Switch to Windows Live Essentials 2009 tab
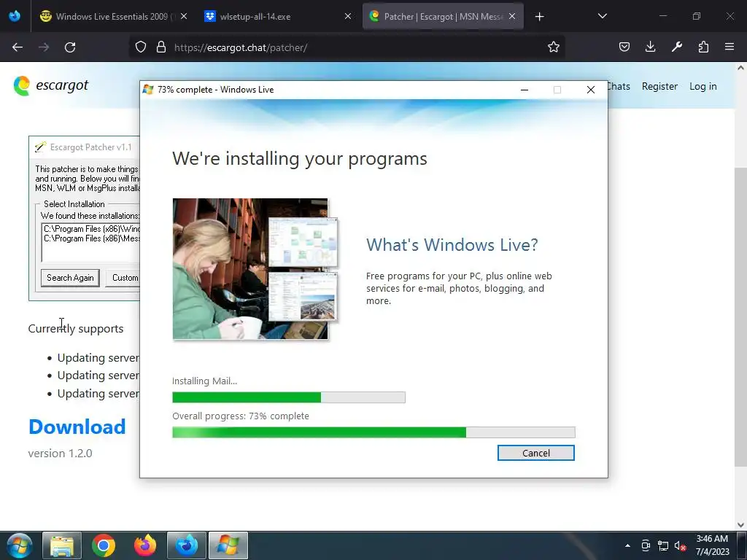 (x=112, y=17)
